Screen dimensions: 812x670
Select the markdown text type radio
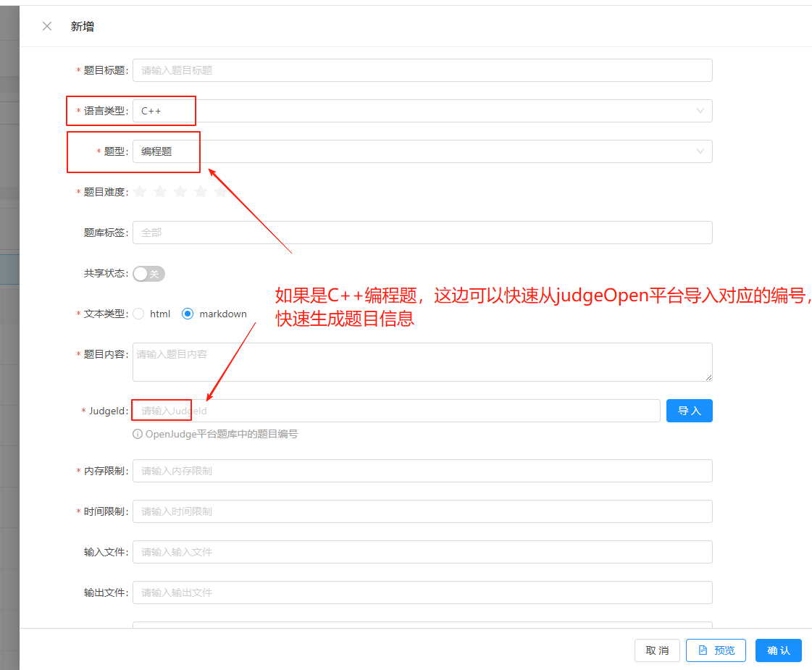pyautogui.click(x=188, y=314)
